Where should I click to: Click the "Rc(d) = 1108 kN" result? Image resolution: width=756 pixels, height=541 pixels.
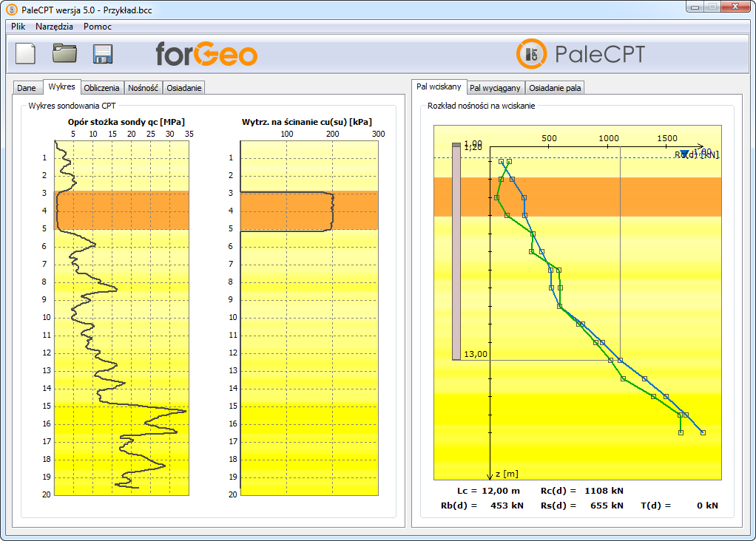click(582, 491)
